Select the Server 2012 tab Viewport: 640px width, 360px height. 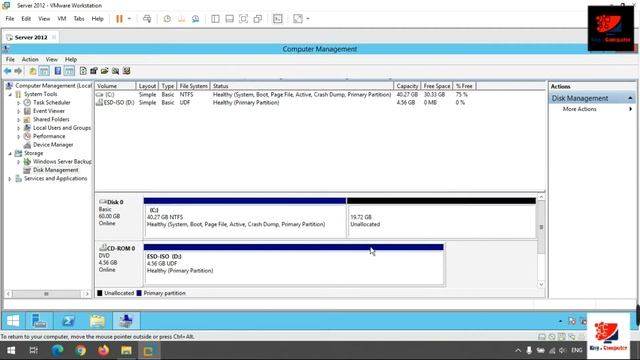coord(31,37)
